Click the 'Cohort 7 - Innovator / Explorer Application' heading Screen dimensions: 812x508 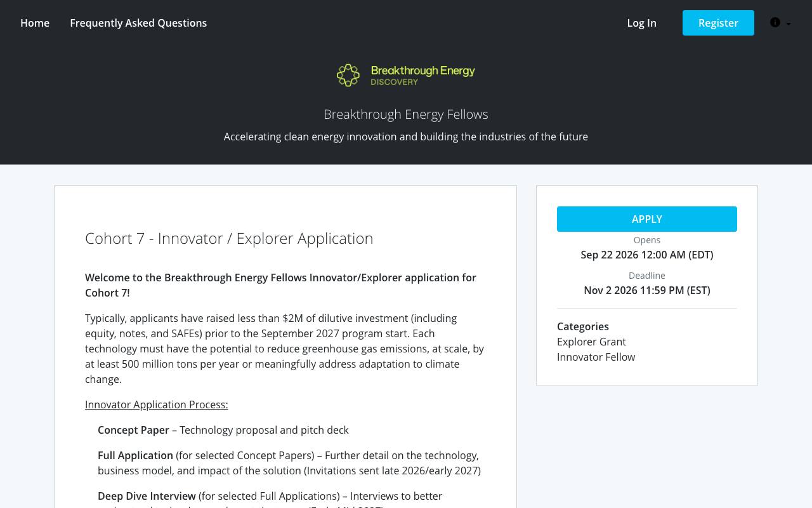tap(229, 238)
